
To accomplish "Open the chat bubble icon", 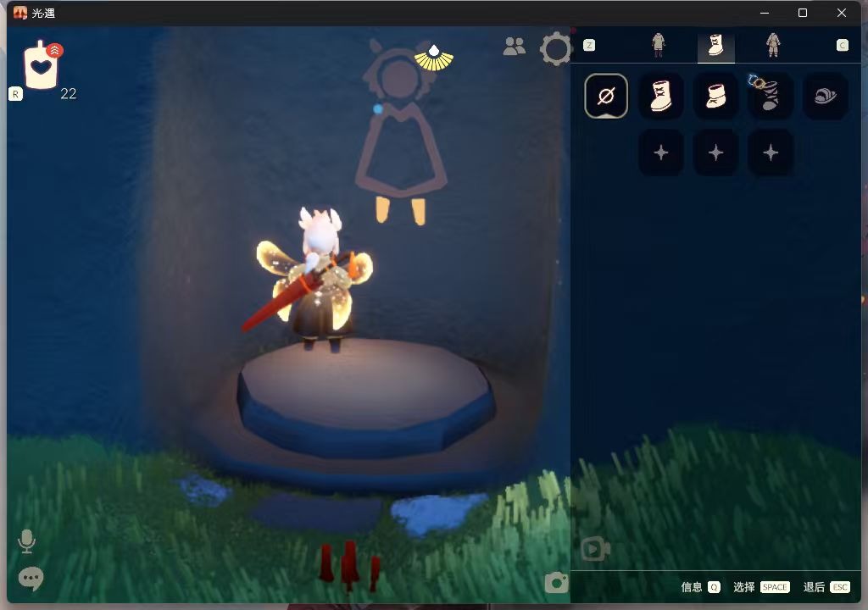I will (31, 579).
